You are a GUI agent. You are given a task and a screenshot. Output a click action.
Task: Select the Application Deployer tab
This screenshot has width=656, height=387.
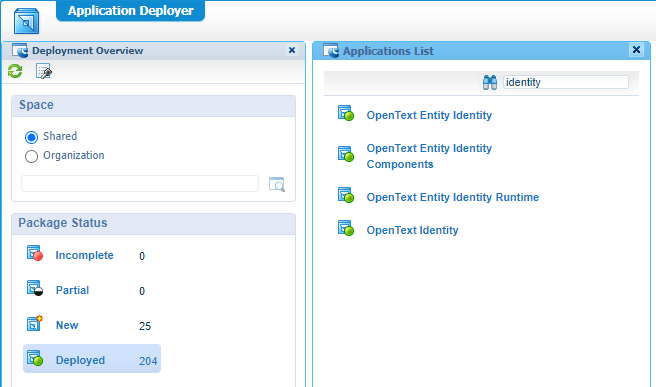click(131, 10)
